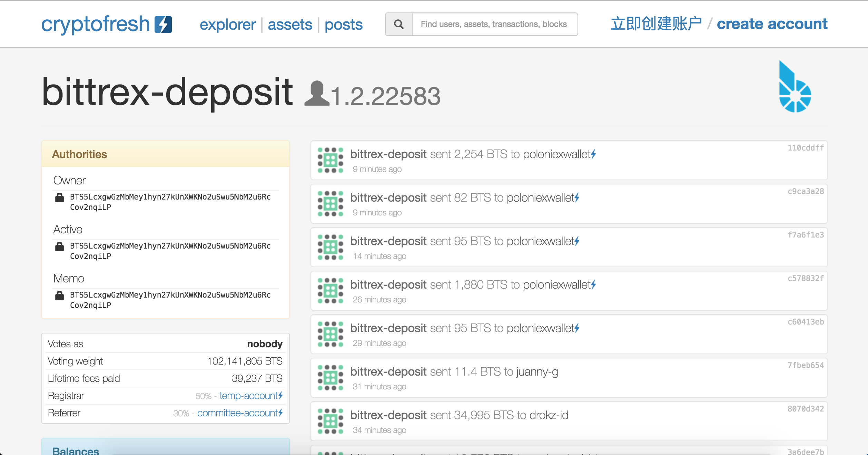Click poloniexwallet in the 2,254 BTS transfer

[557, 154]
